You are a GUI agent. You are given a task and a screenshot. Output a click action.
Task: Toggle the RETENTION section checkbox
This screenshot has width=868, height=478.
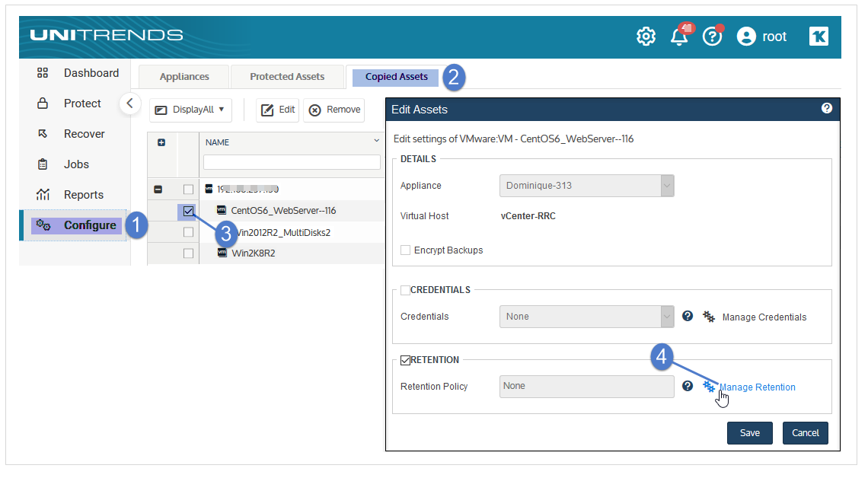point(405,360)
